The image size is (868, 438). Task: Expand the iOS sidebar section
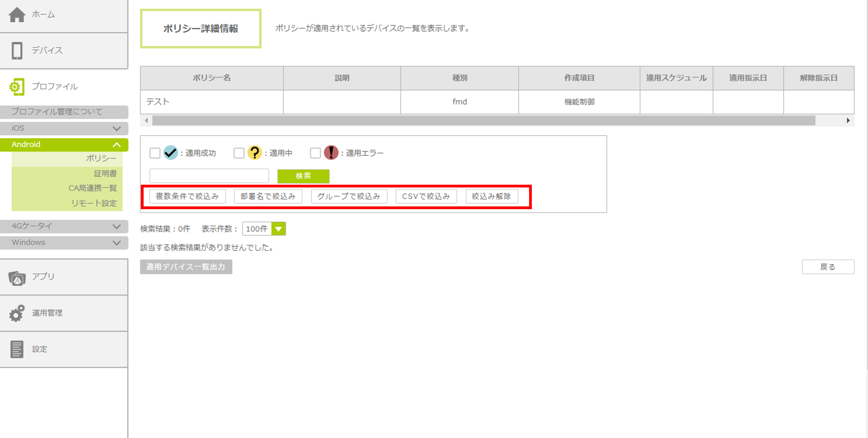point(117,128)
